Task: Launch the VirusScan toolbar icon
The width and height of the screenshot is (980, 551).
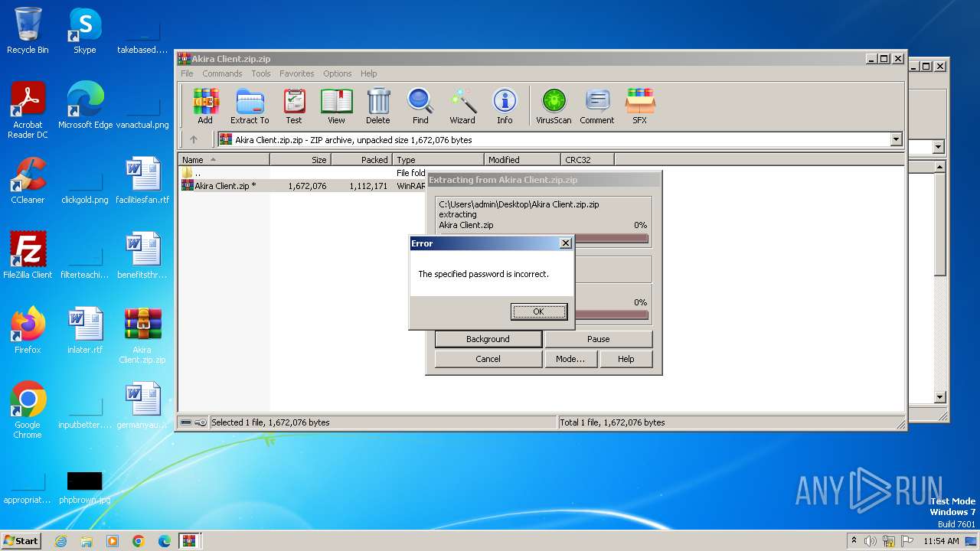Action: coord(554,106)
